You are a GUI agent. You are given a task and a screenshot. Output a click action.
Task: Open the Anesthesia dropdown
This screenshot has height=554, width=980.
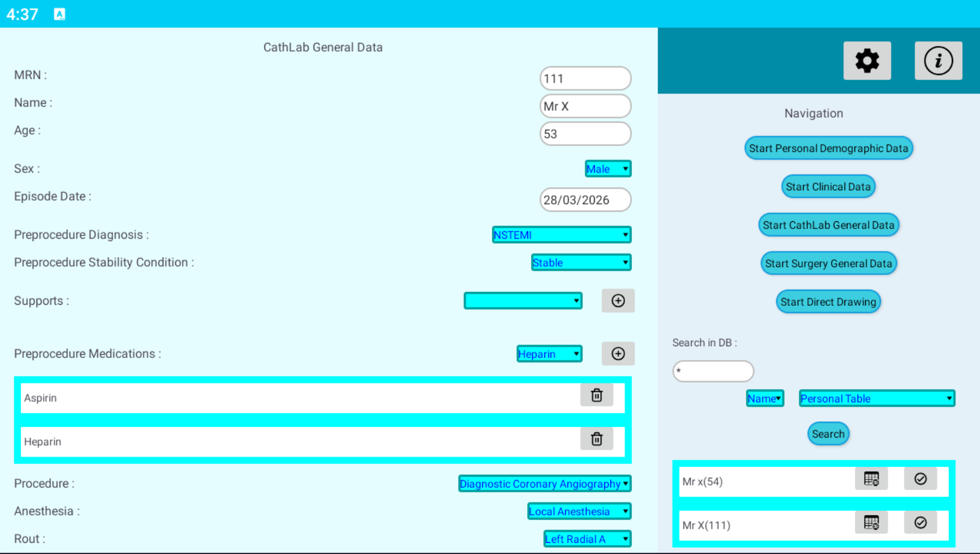[x=579, y=511]
